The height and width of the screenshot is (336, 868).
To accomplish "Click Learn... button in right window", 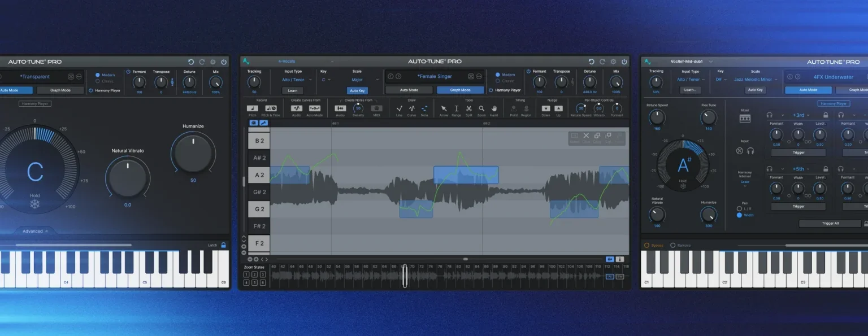I will click(x=690, y=90).
